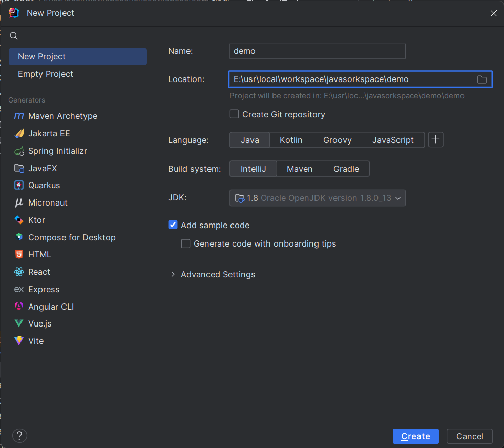The image size is (504, 448).
Task: Click the Ktor logo icon
Action: point(19,220)
